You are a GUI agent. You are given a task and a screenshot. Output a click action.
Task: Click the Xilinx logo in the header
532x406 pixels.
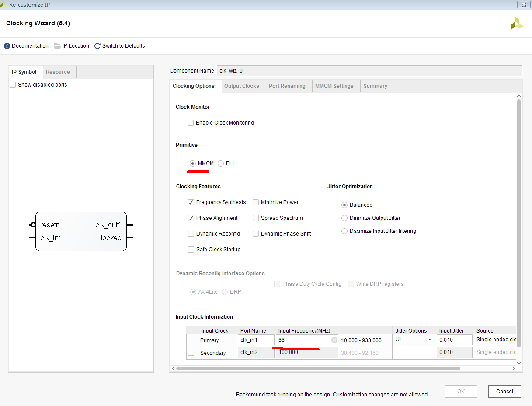(517, 23)
